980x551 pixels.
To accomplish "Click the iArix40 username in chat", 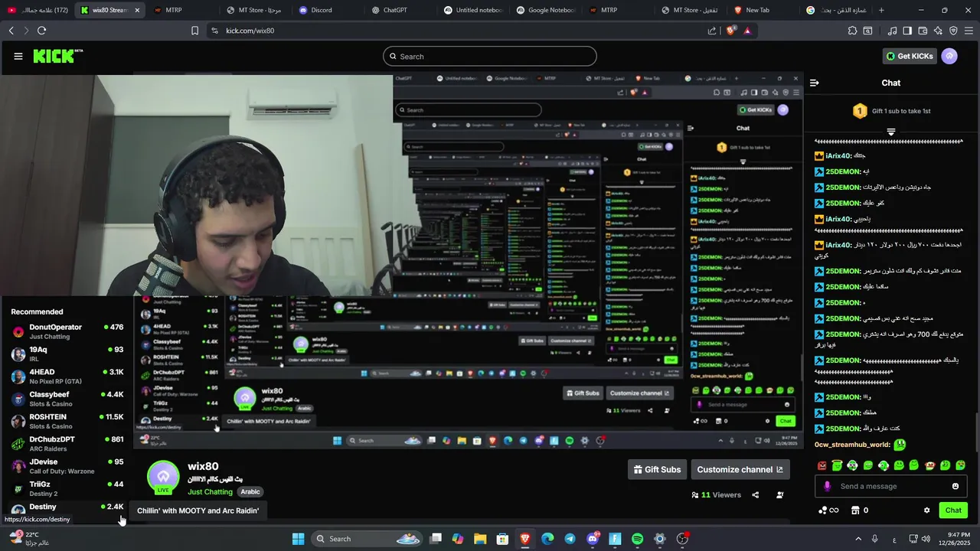I will 838,156.
